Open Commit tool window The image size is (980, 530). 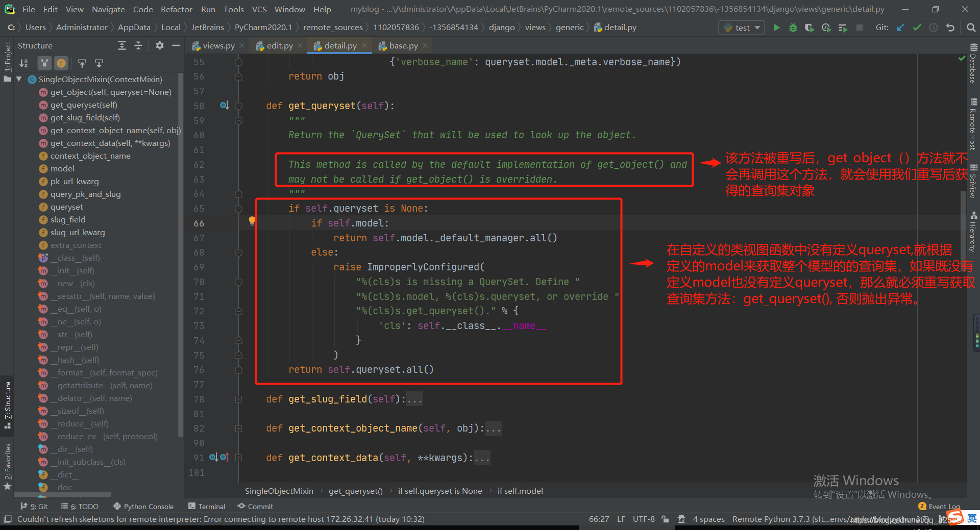(255, 506)
